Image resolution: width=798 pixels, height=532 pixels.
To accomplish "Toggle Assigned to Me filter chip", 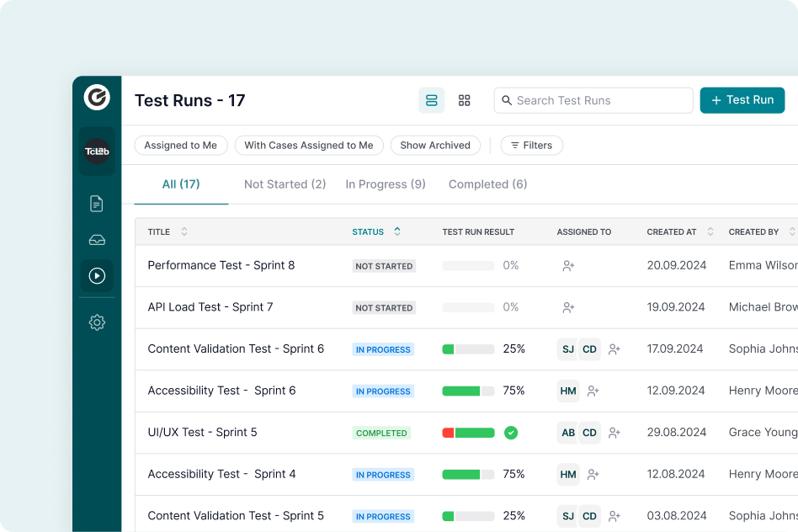I will [x=181, y=145].
